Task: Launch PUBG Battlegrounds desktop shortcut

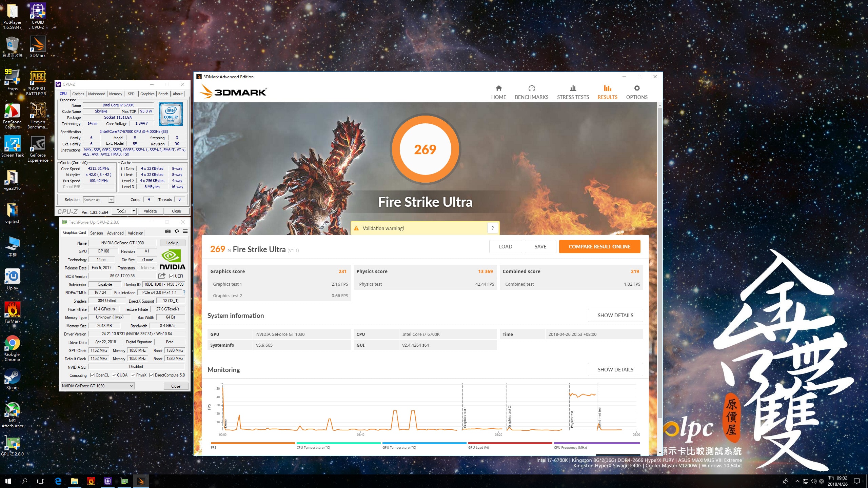Action: (x=38, y=83)
